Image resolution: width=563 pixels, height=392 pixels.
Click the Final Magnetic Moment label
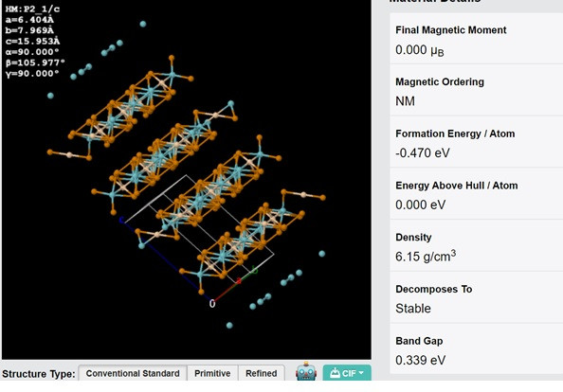click(450, 30)
